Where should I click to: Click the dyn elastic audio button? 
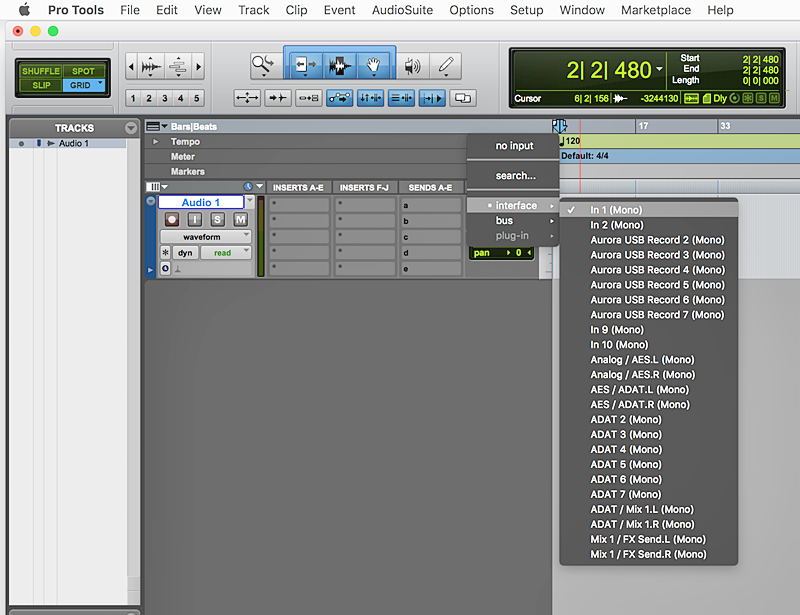(x=185, y=253)
